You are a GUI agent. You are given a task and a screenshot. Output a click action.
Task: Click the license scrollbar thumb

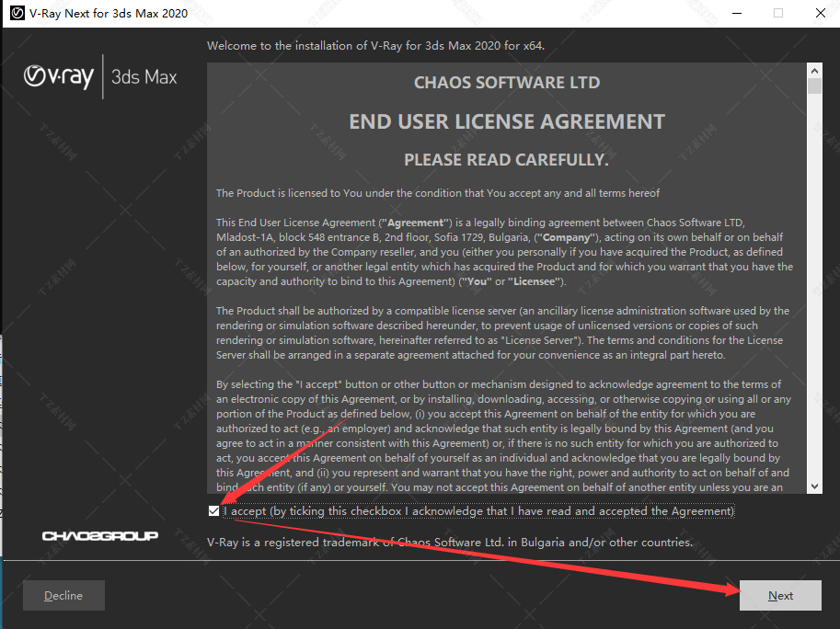coord(814,86)
